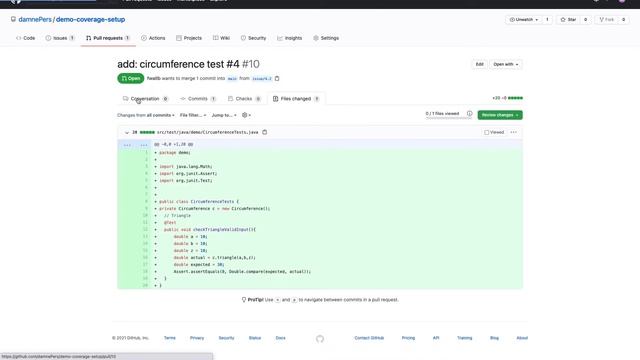This screenshot has height=360, width=640.
Task: Expand hidden lines above the diff hunk
Action: pyautogui.click(x=135, y=144)
